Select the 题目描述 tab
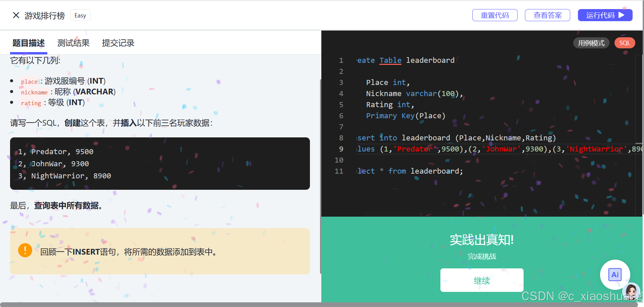 29,43
